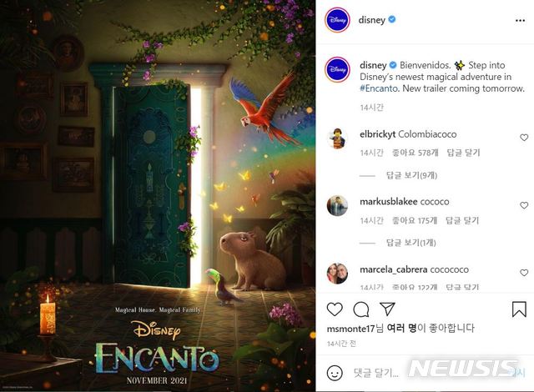The image size is (534, 392).
Task: Like markusblakee's cococo comment
Action: click(x=524, y=205)
